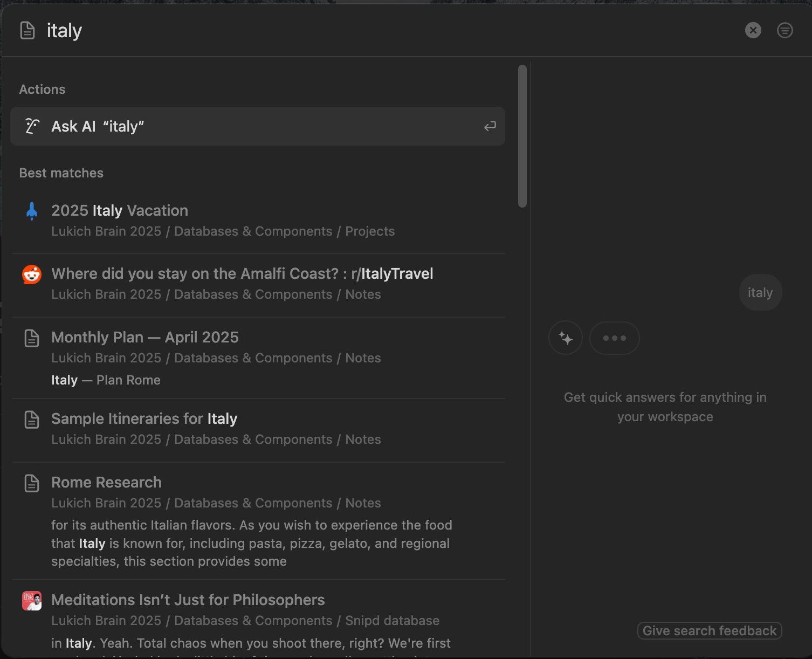Click the AI sparkle button in side panel
812x659 pixels.
(566, 338)
